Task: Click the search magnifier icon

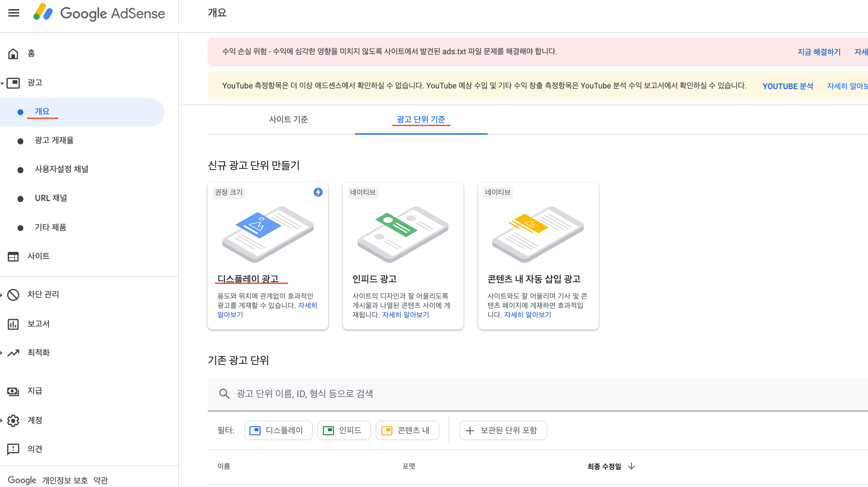Action: (224, 394)
